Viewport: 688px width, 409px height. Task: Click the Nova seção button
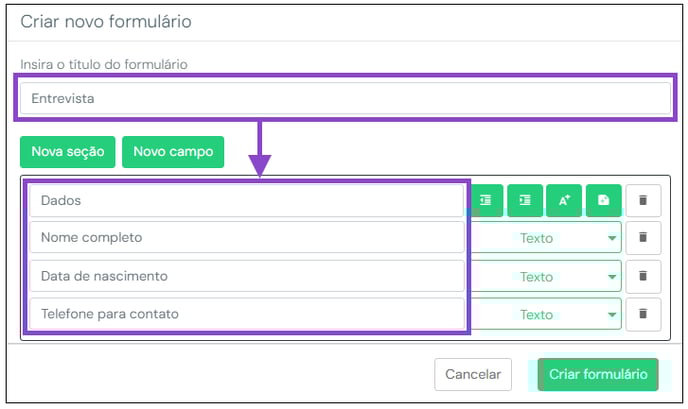tap(68, 152)
